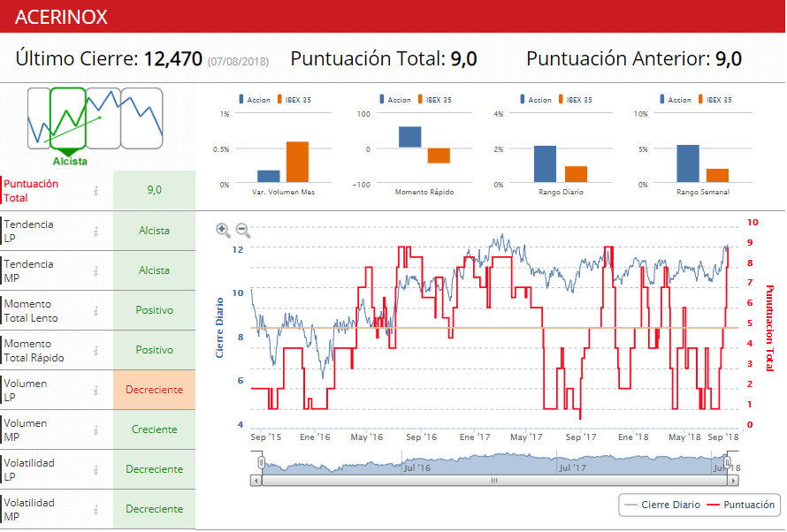
Task: Toggle IBEX 35 series in Rango Diario legend
Action: pos(575,100)
